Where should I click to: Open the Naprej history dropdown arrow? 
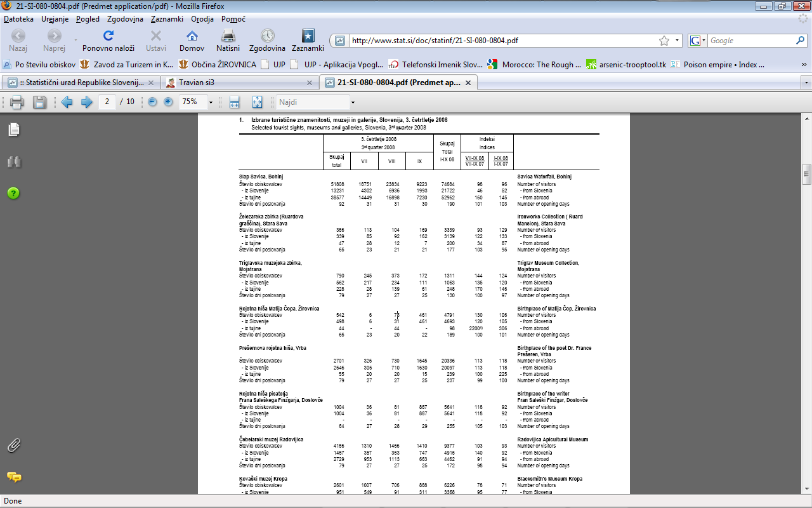point(75,39)
